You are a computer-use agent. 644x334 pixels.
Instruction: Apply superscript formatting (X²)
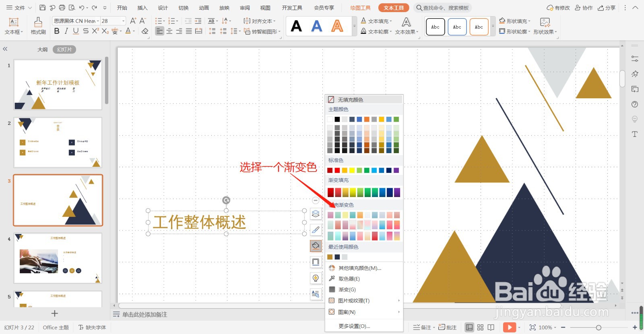click(95, 31)
